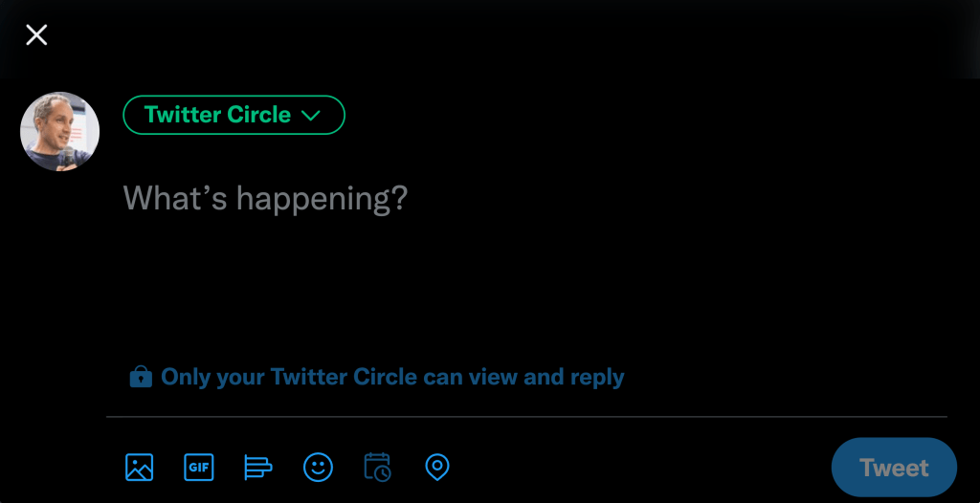Schedule the tweet with the calendar-clock icon
Screen dimensions: 980x503
(x=377, y=468)
